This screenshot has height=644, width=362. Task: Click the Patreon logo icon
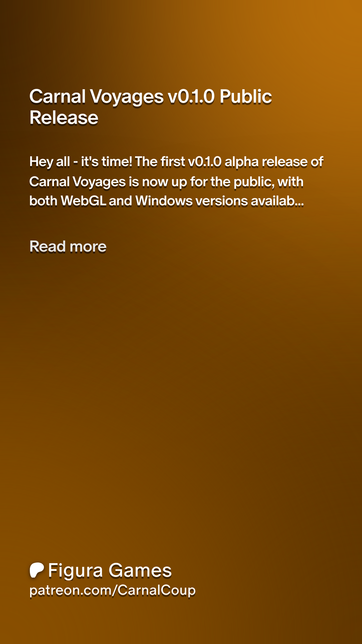pyautogui.click(x=37, y=570)
